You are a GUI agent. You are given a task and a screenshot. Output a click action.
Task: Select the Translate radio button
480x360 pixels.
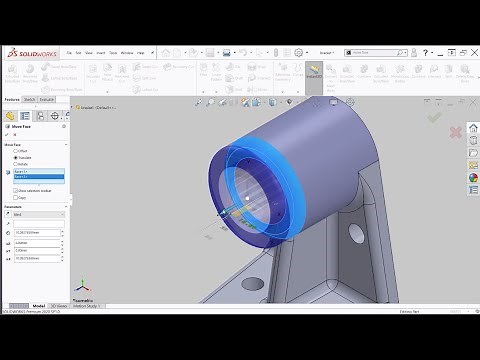click(15, 157)
